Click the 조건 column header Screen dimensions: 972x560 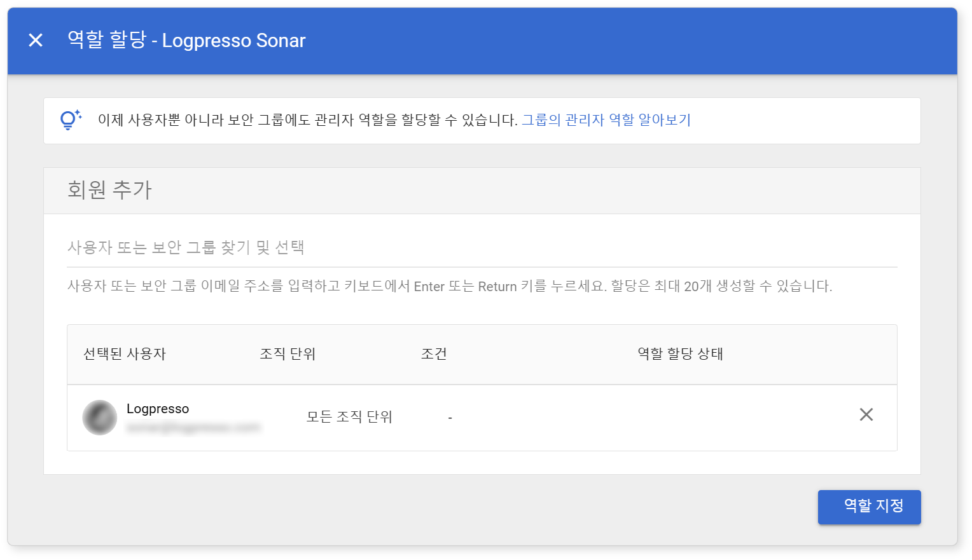click(x=434, y=354)
